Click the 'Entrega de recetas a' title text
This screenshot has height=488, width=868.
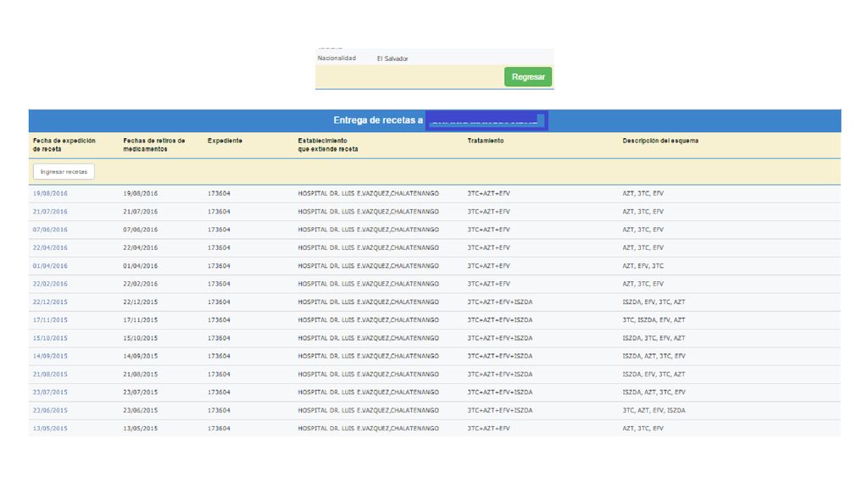(x=378, y=120)
